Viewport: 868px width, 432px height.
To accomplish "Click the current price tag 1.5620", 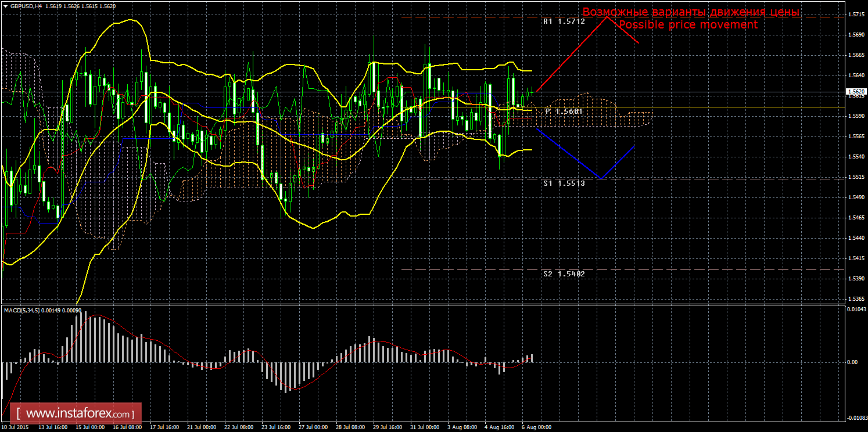I will point(855,92).
